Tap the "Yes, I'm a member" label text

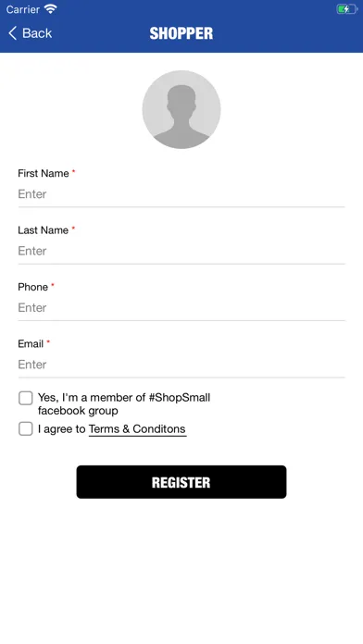pyautogui.click(x=124, y=404)
